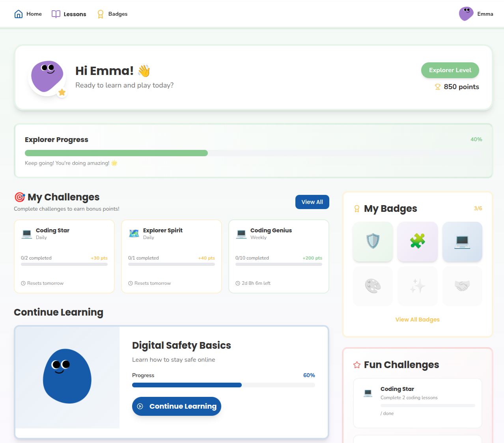Click the shield badge icon
The image size is (504, 443).
[x=373, y=241]
